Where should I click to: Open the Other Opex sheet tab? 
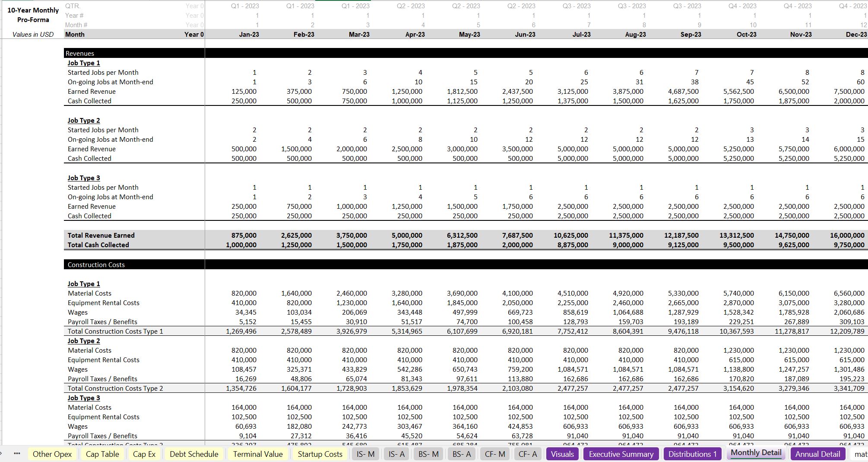tap(52, 454)
